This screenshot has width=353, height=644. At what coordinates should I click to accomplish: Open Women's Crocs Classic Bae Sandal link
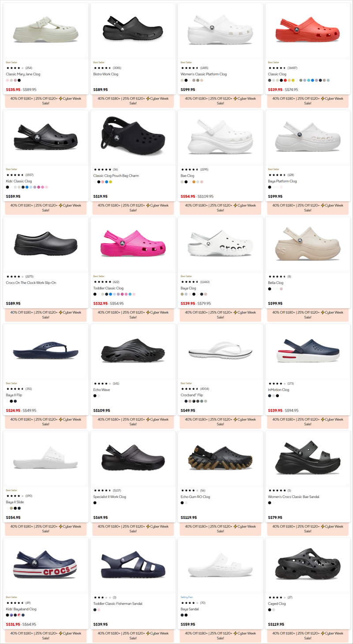[x=293, y=497]
